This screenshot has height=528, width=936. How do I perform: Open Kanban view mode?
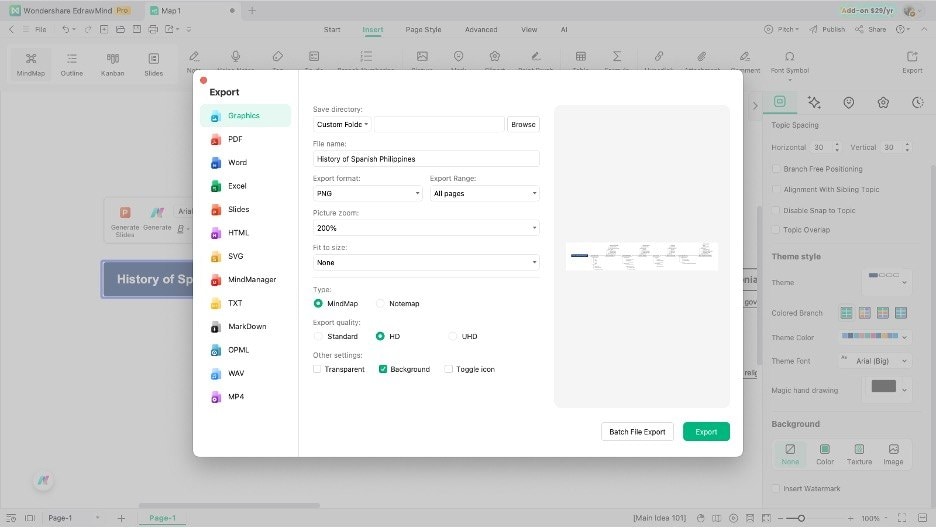tap(112, 64)
